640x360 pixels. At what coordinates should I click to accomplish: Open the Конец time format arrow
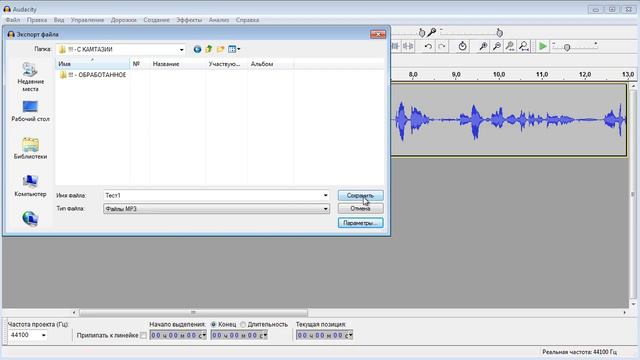pyautogui.click(x=265, y=335)
